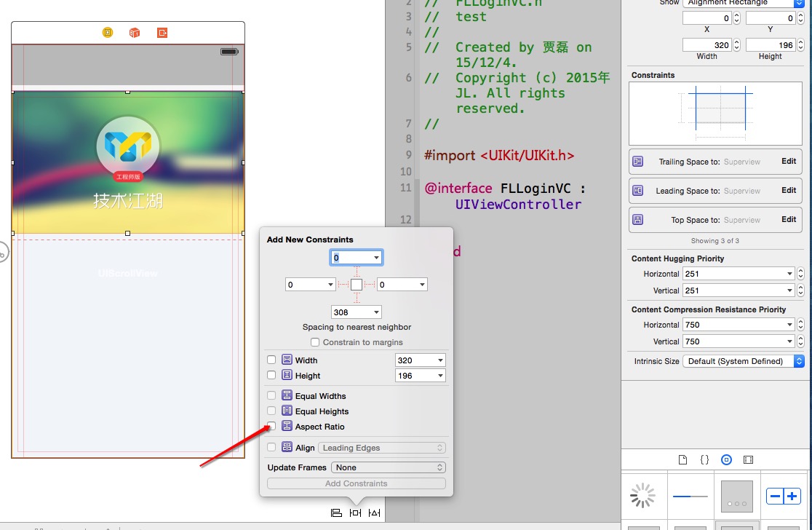Pick the Progress View object
Image resolution: width=812 pixels, height=530 pixels.
[x=690, y=497]
